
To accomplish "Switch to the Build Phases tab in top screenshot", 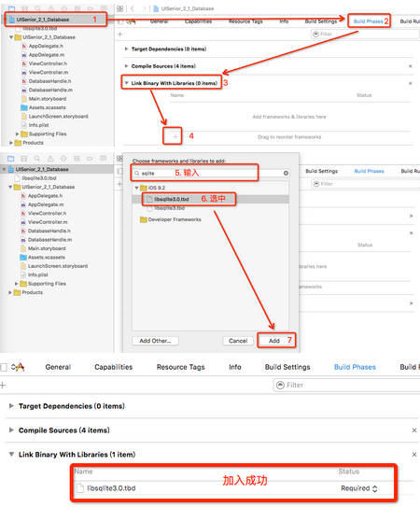I will coord(369,21).
